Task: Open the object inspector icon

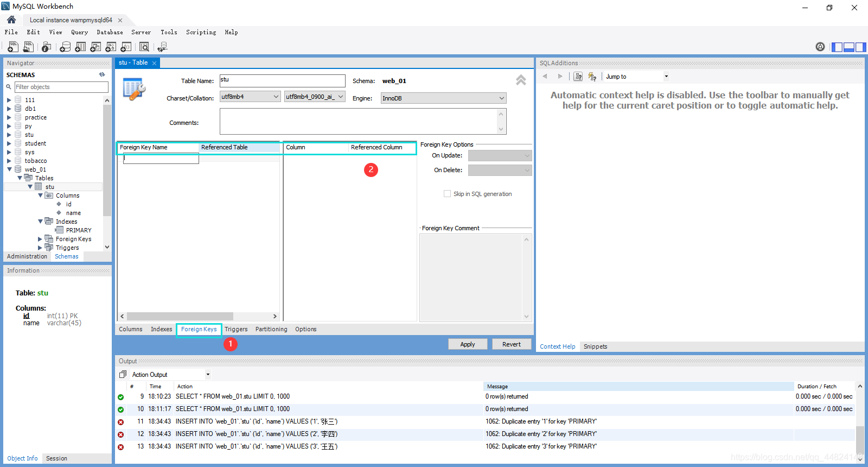Action: (x=47, y=47)
